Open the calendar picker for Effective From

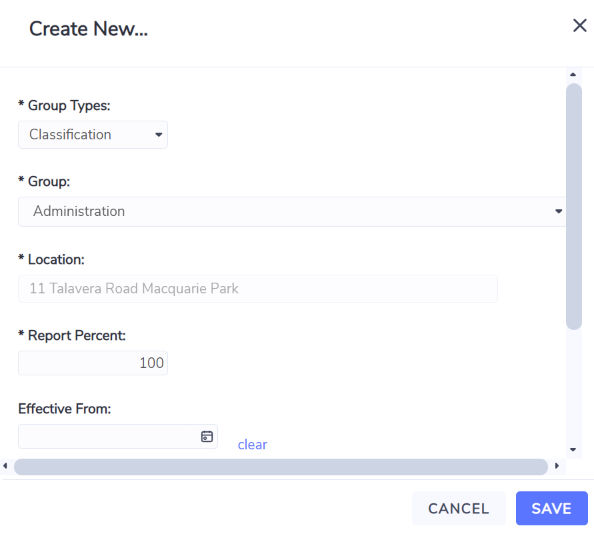pyautogui.click(x=206, y=436)
